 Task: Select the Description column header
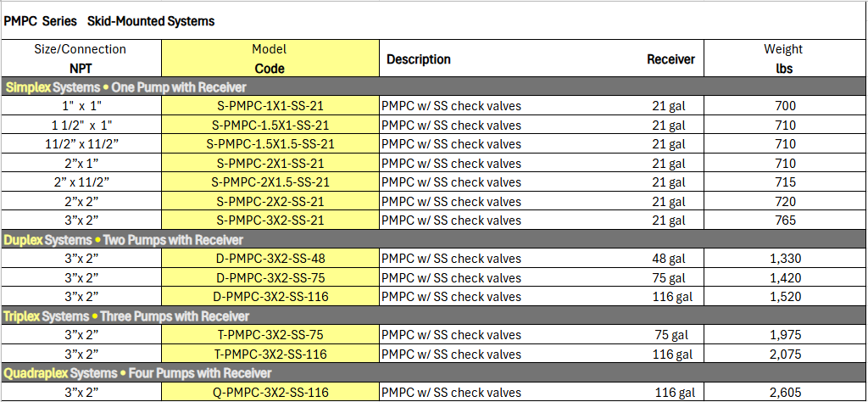pos(419,59)
